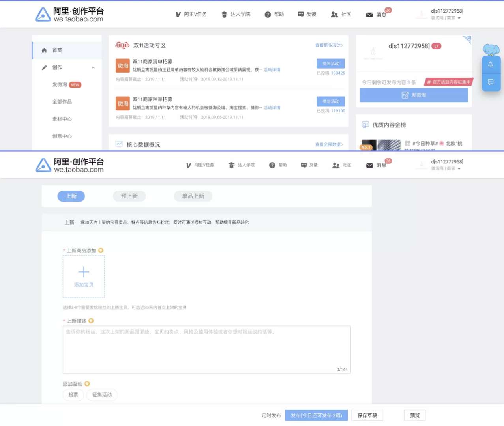504x426 pixels.
Task: Click the 官方话题内容征集中 tag
Action: tap(449, 82)
